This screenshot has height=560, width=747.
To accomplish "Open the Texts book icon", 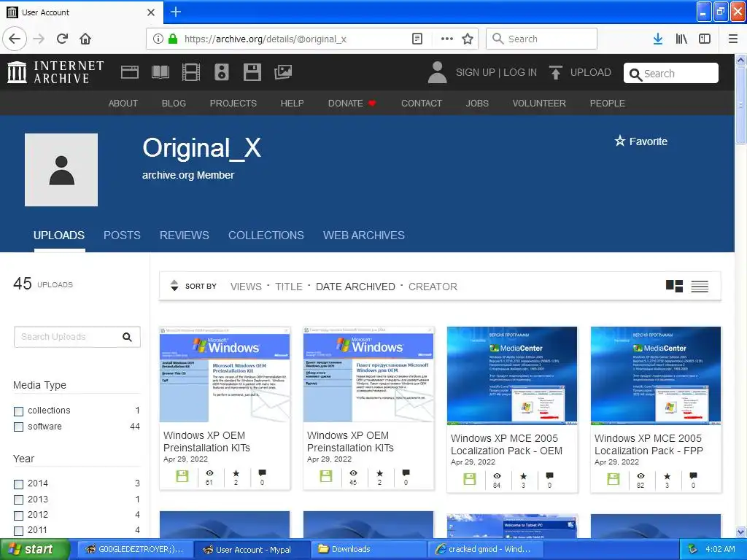I will tap(160, 72).
